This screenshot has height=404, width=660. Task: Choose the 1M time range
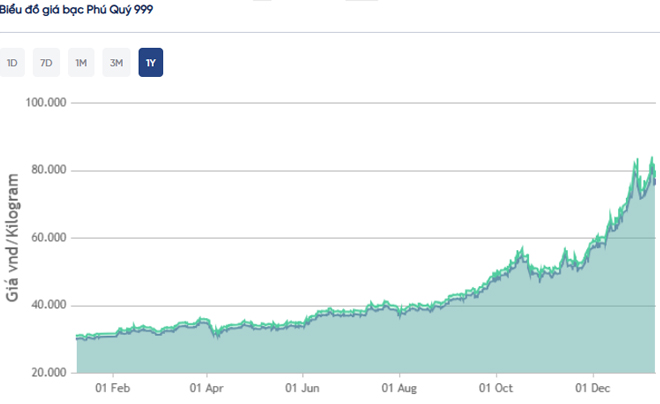pos(81,63)
